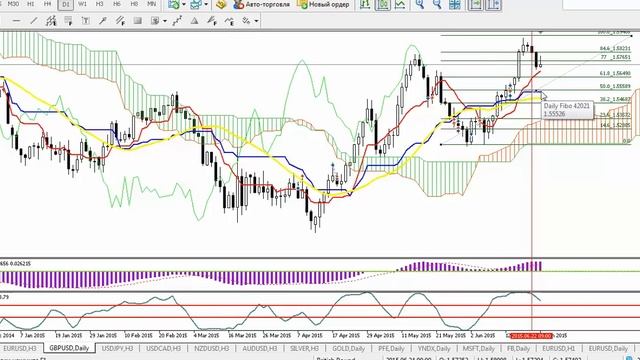Open the GOLD,Daily chart tab
This screenshot has height=360, width=640.
[348, 348]
